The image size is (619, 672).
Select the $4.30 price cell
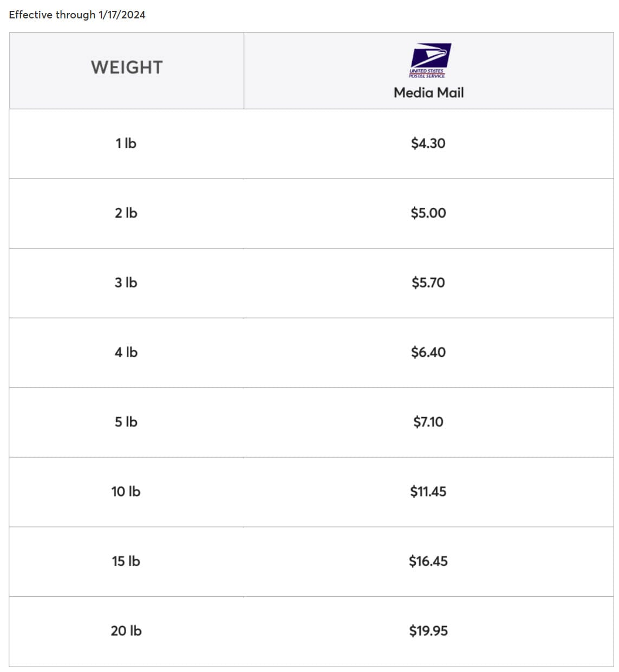428,143
